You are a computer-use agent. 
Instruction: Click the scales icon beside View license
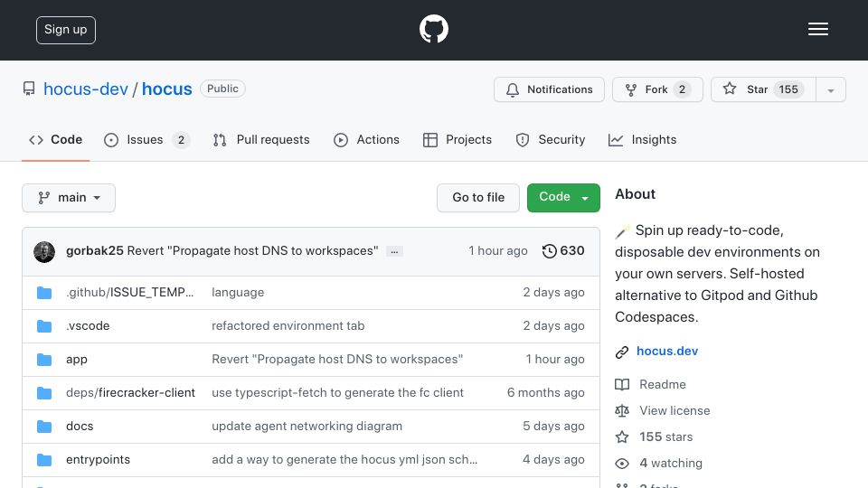click(622, 410)
